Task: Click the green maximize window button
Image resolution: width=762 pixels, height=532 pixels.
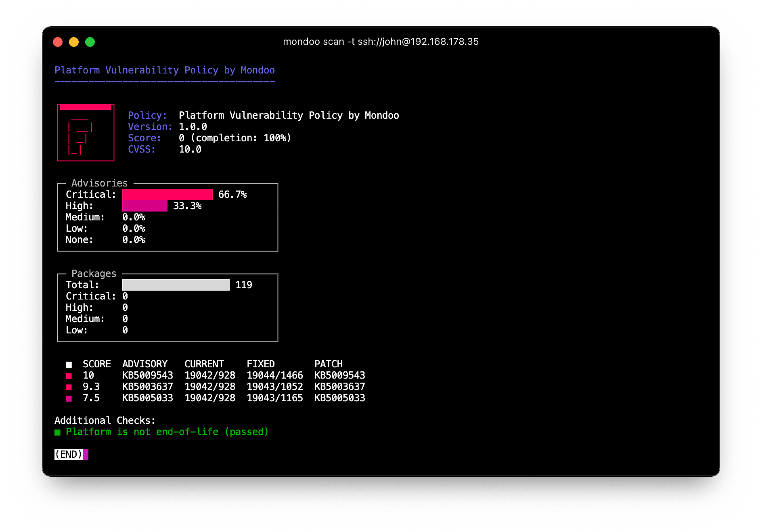Action: tap(90, 42)
